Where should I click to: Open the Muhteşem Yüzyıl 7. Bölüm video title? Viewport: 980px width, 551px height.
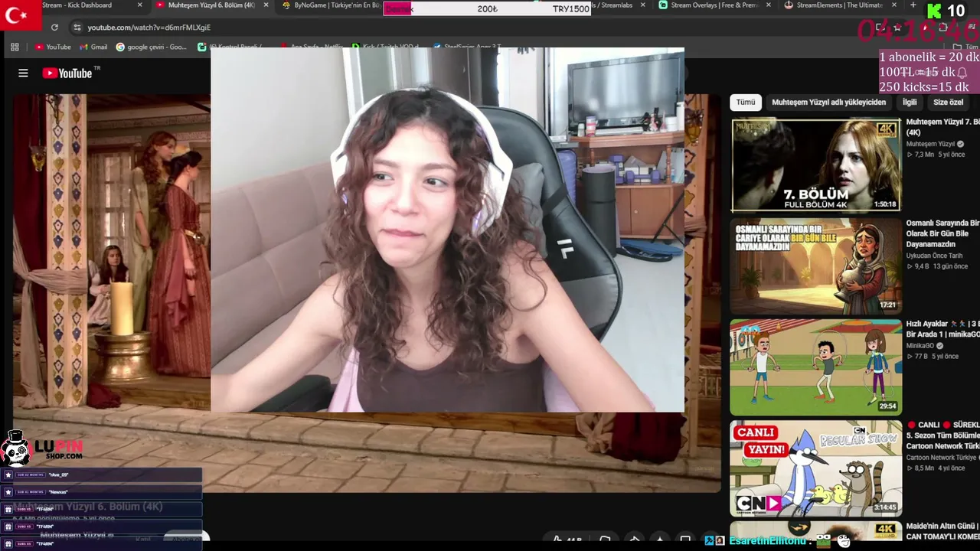pyautogui.click(x=943, y=127)
